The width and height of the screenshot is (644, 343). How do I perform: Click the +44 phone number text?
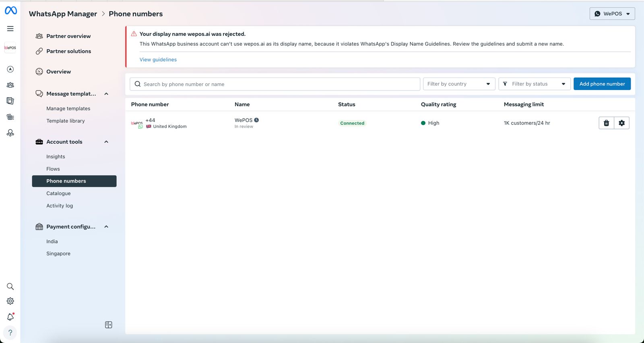[150, 120]
